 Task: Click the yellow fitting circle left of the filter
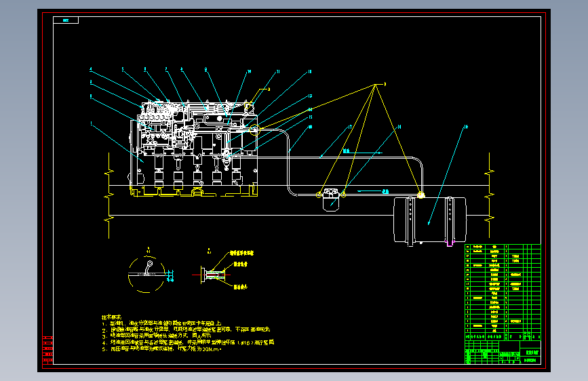[319, 195]
